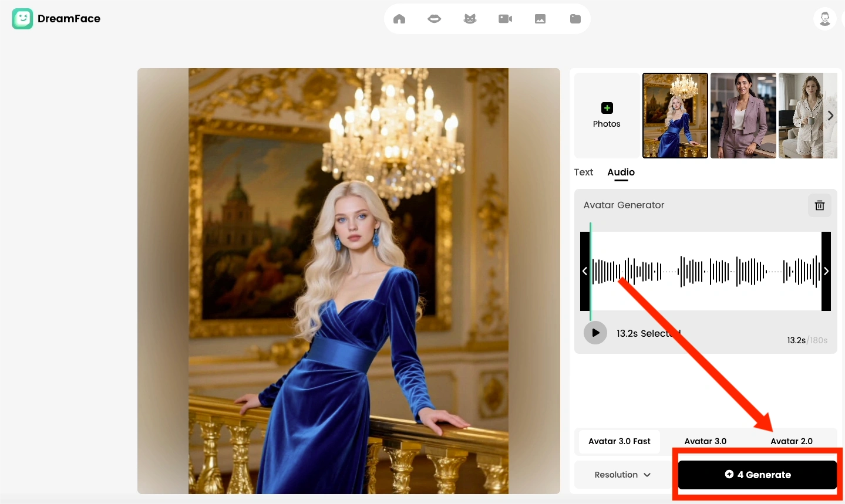
Task: Play the selected audio clip
Action: [595, 333]
